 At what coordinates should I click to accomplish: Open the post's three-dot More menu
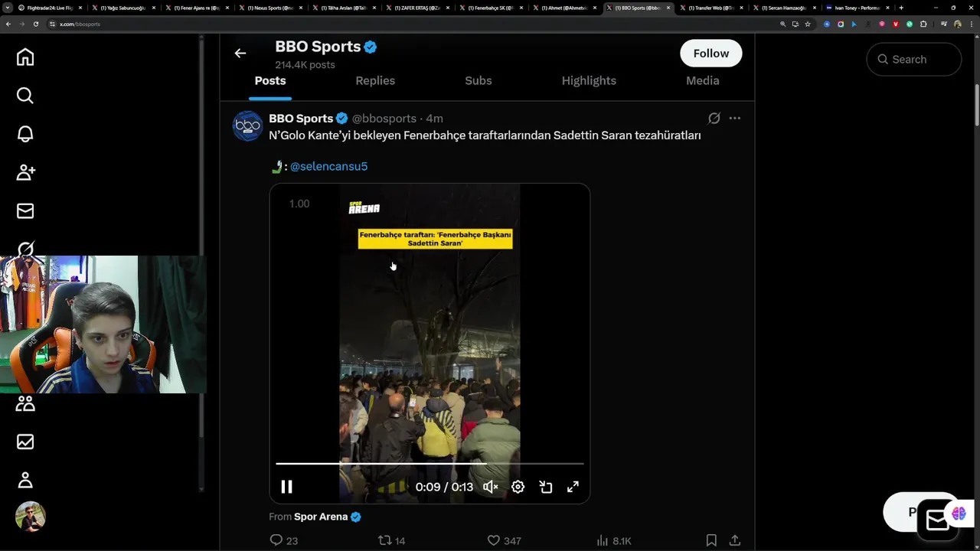point(735,119)
